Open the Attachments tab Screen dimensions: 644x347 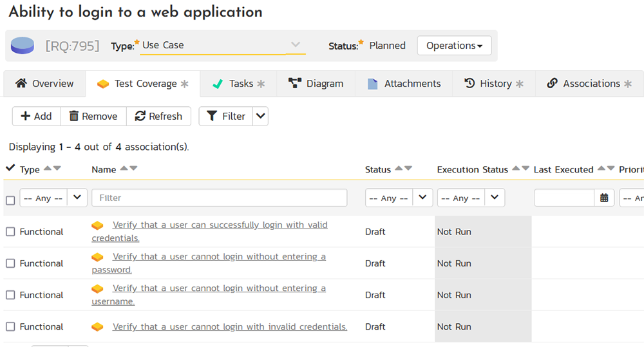404,84
